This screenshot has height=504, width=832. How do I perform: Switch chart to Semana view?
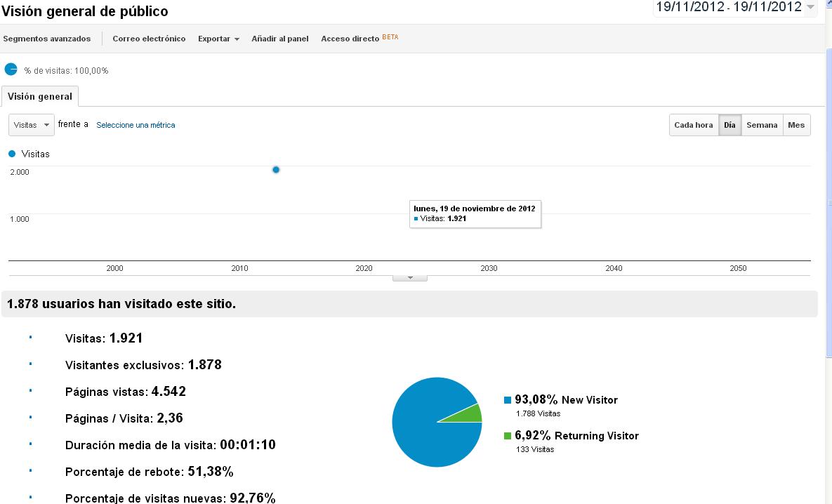click(762, 125)
